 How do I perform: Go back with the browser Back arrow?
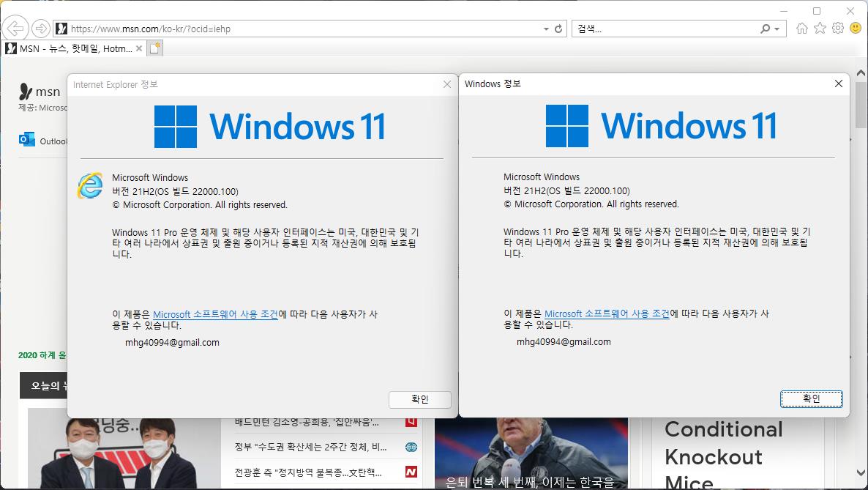pyautogui.click(x=15, y=29)
